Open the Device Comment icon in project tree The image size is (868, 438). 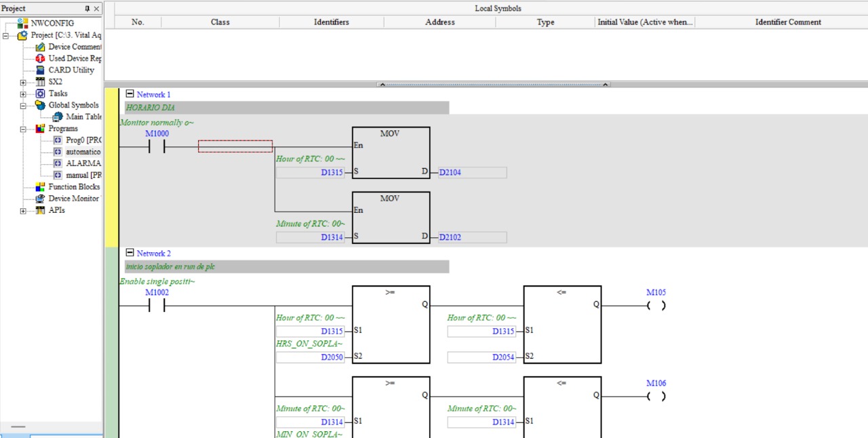point(40,47)
